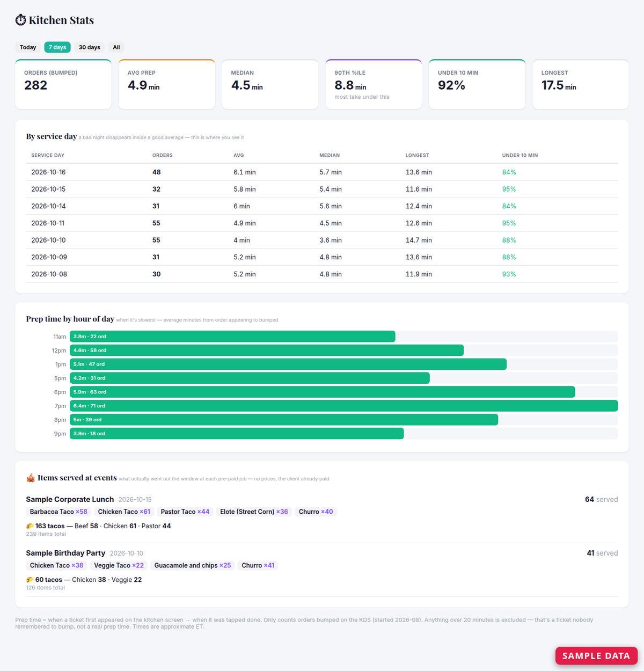644x671 pixels.
Task: Click the By service day heading
Action: [52, 136]
